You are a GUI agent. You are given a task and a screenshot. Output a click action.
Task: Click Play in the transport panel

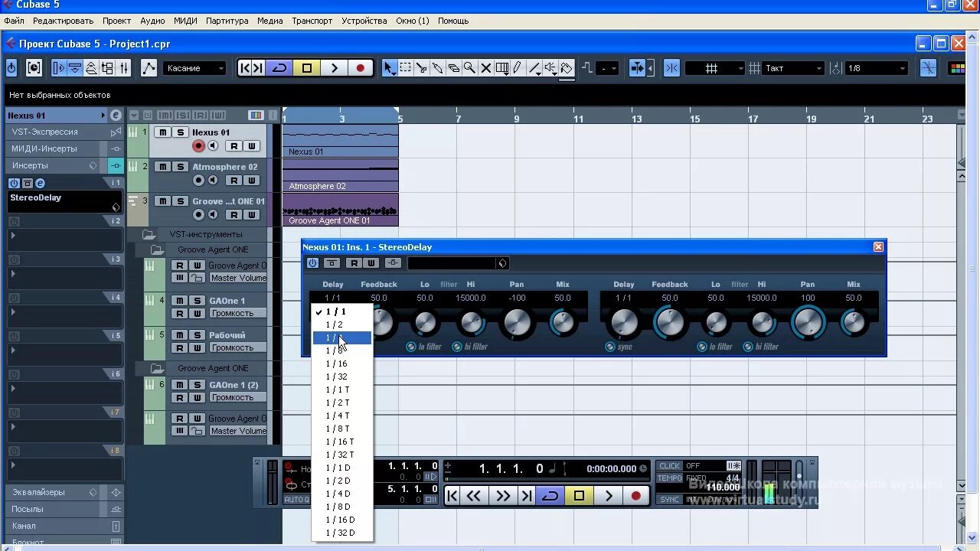(x=608, y=496)
